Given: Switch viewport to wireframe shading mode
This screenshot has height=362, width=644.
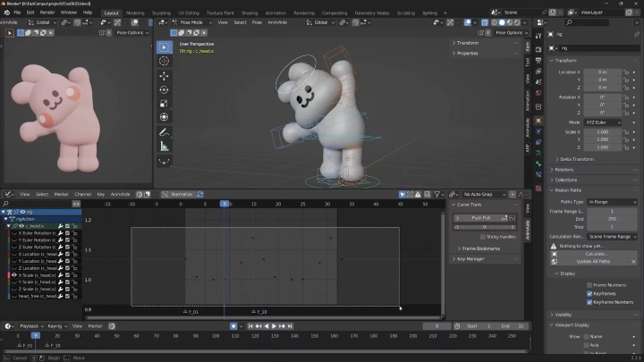Looking at the screenshot, I should coord(495,22).
